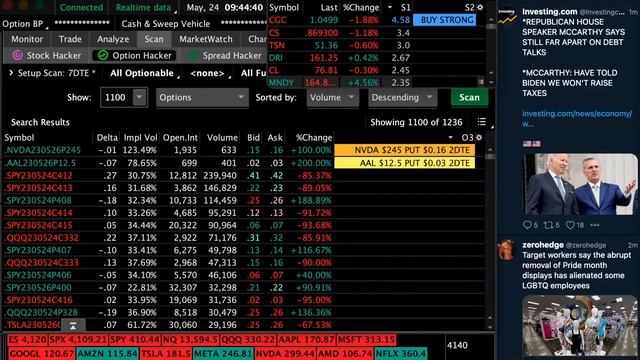Sort results by the Open.Int column header

(x=180, y=138)
